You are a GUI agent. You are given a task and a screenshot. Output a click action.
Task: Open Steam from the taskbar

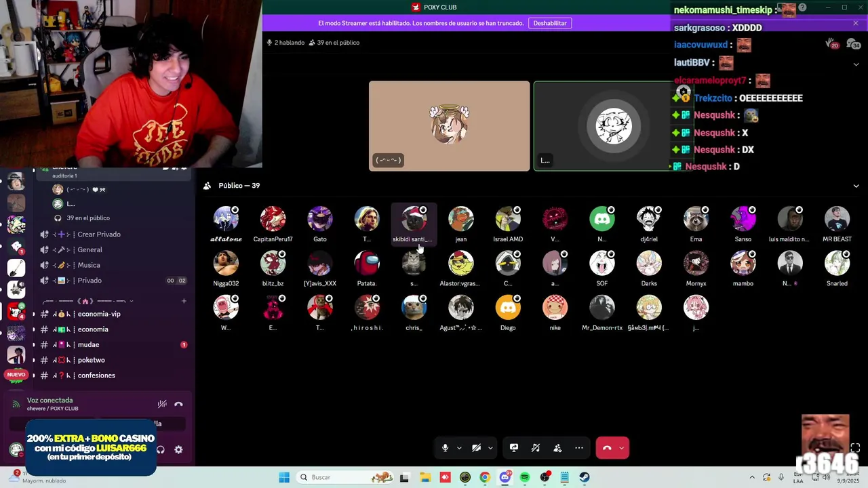click(585, 477)
